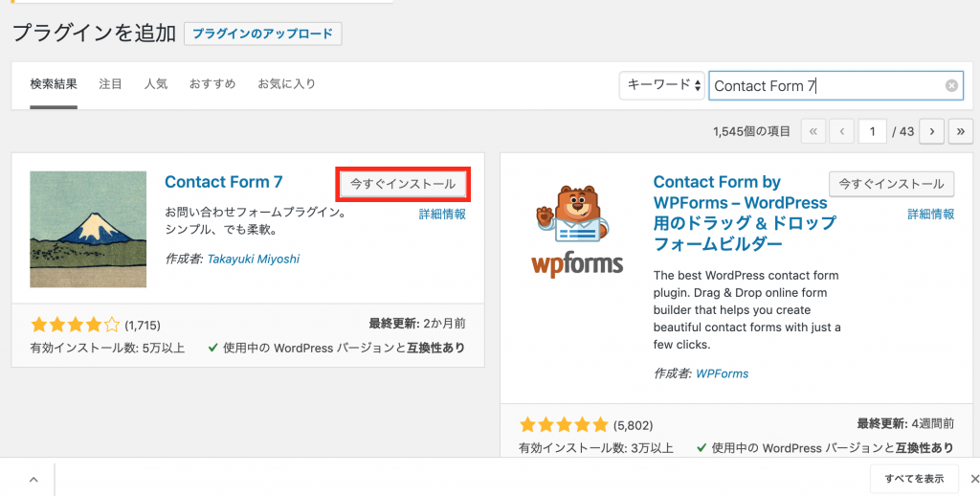This screenshot has width=980, height=497.
Task: Visit author link Takayuki Miyoshi
Action: [x=253, y=259]
